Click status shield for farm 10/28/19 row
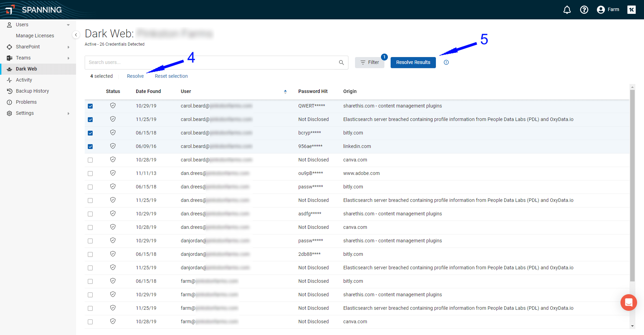Image resolution: width=644 pixels, height=335 pixels. pos(113,322)
